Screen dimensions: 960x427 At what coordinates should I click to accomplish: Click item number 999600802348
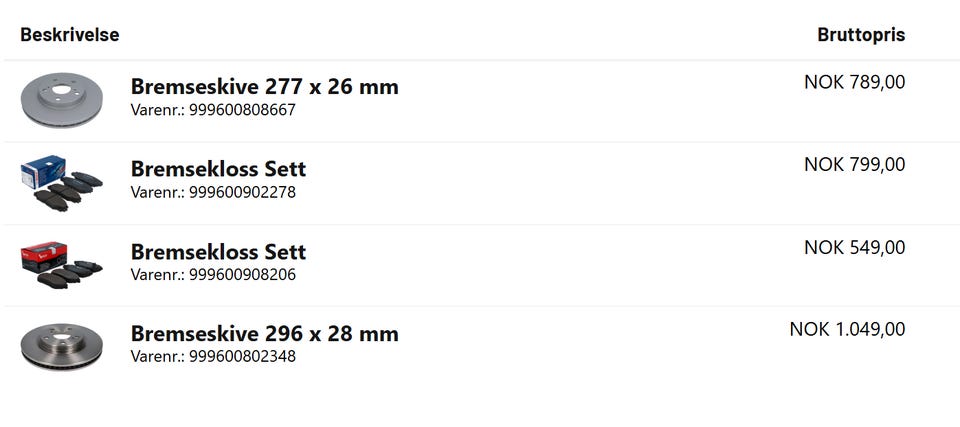pos(242,356)
